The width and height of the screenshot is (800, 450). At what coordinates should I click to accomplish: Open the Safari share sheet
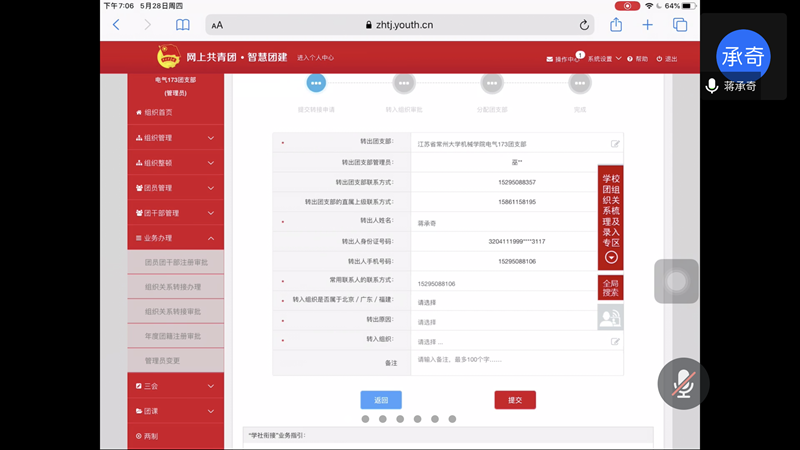click(x=616, y=25)
